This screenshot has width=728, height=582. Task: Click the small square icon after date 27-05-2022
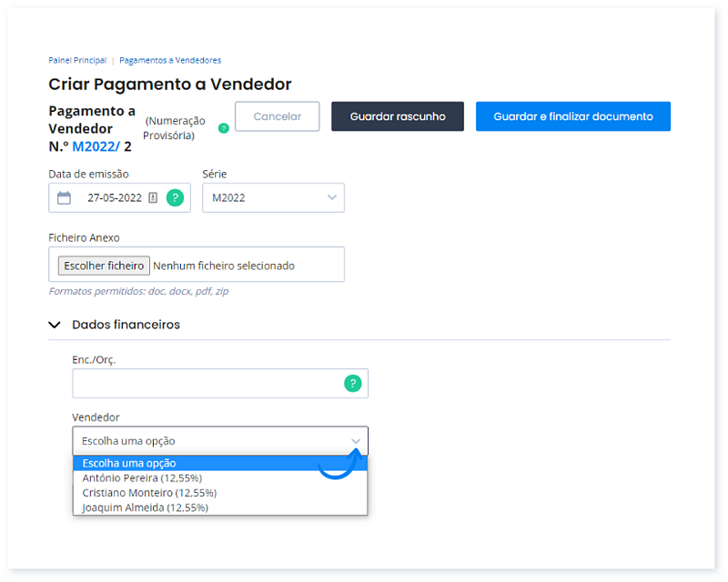[153, 197]
